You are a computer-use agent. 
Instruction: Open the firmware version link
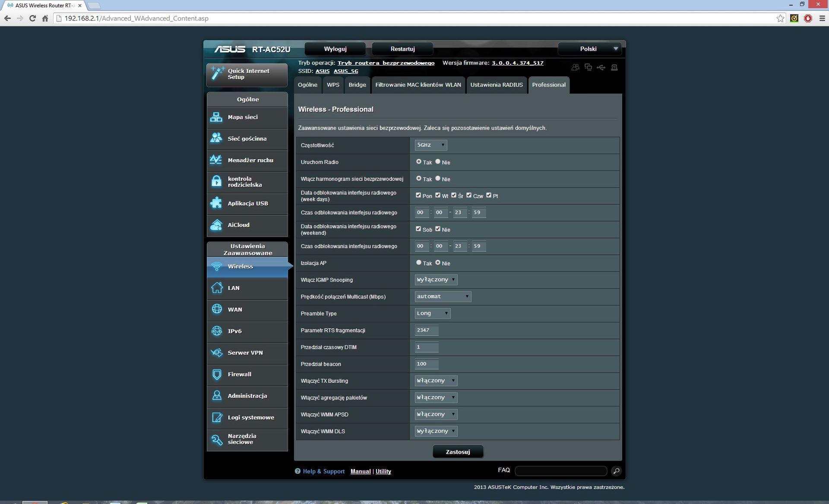pos(517,63)
